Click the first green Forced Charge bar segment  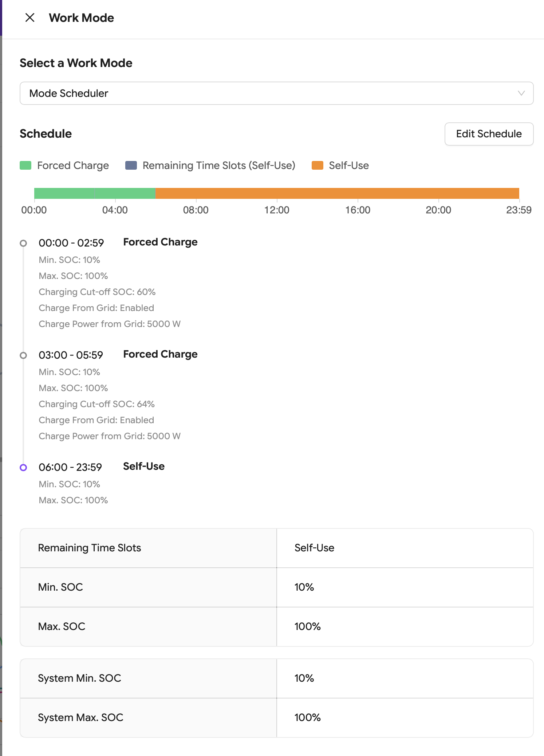[x=64, y=193]
